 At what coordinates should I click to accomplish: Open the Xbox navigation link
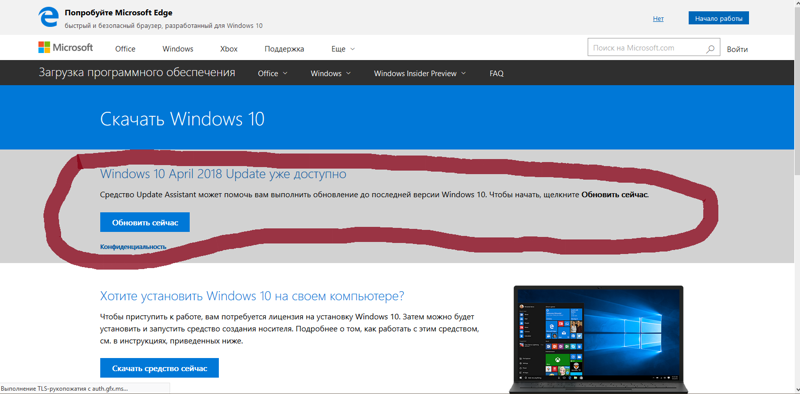229,49
